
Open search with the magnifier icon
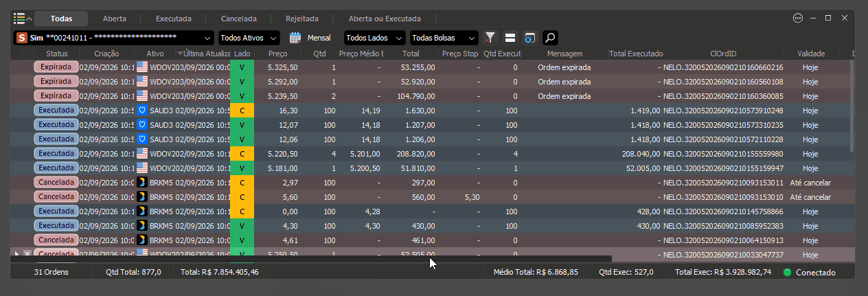click(x=550, y=38)
